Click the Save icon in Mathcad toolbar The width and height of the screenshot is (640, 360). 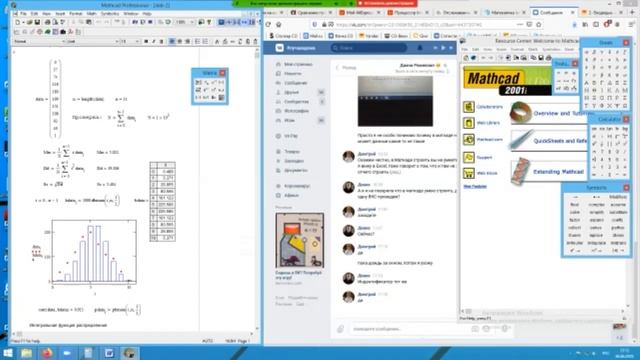(37, 22)
